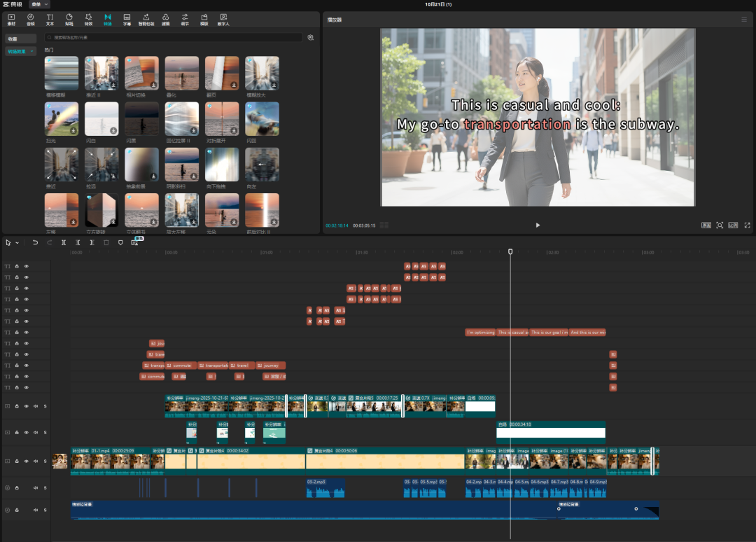Switch to the 文本 (Text) tab
The image size is (756, 542).
tap(50, 18)
